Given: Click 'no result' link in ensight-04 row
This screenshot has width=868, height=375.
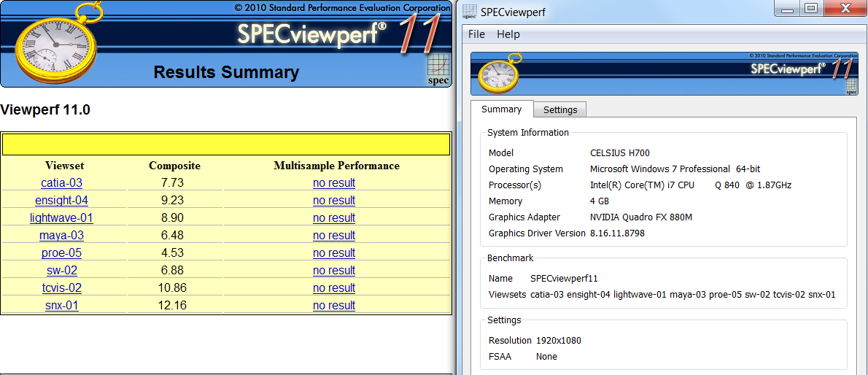Looking at the screenshot, I should pos(334,201).
